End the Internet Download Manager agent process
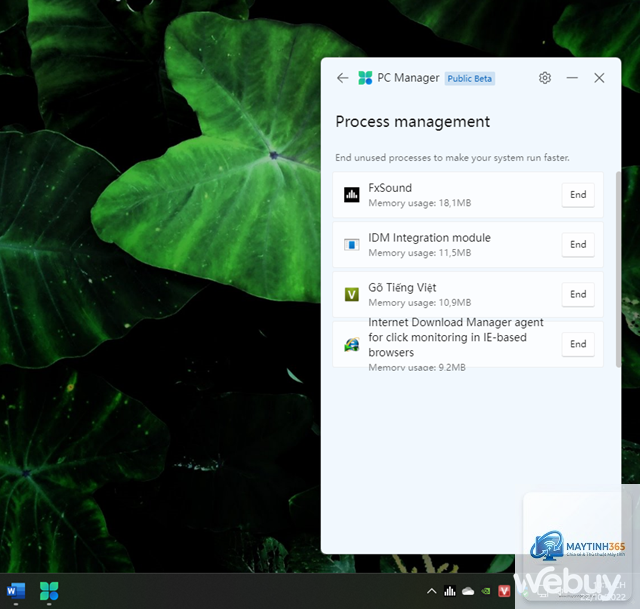Viewport: 640px width, 609px height. coord(578,344)
